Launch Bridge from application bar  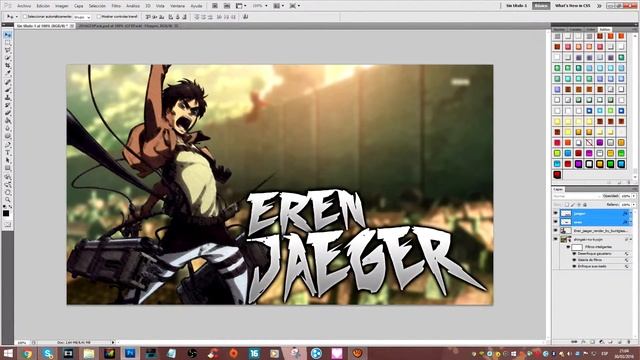coord(215,6)
